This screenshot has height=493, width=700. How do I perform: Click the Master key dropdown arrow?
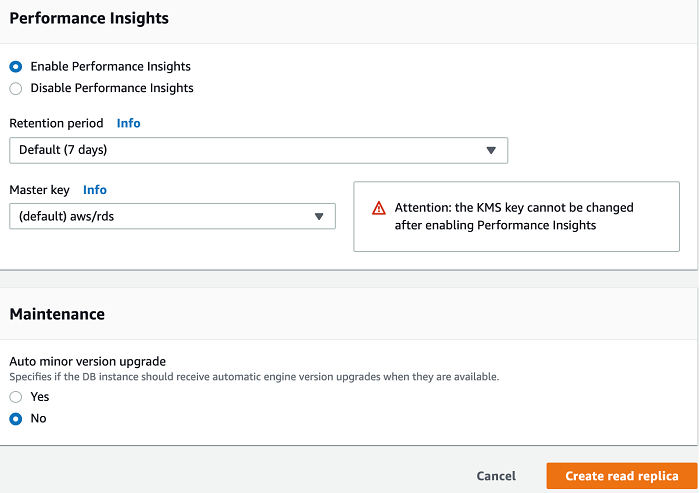point(319,216)
